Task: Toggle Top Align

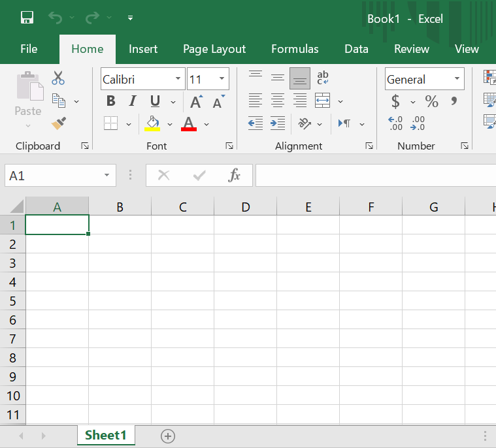Action: click(x=256, y=74)
